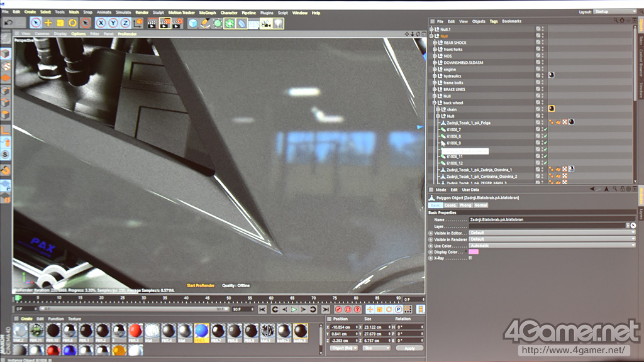This screenshot has width=644, height=362.
Task: Click the Play forward button
Action: tap(294, 309)
